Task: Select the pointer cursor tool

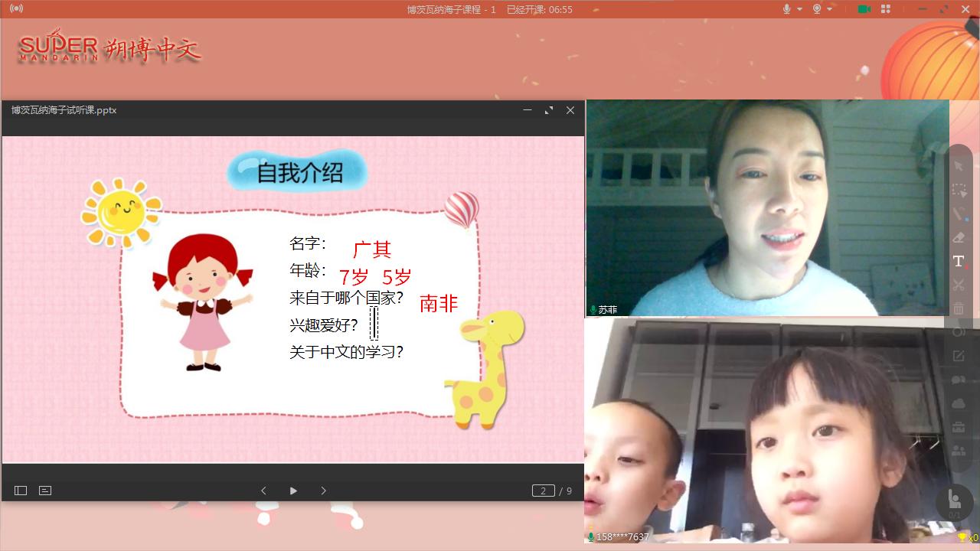Action: [x=959, y=166]
